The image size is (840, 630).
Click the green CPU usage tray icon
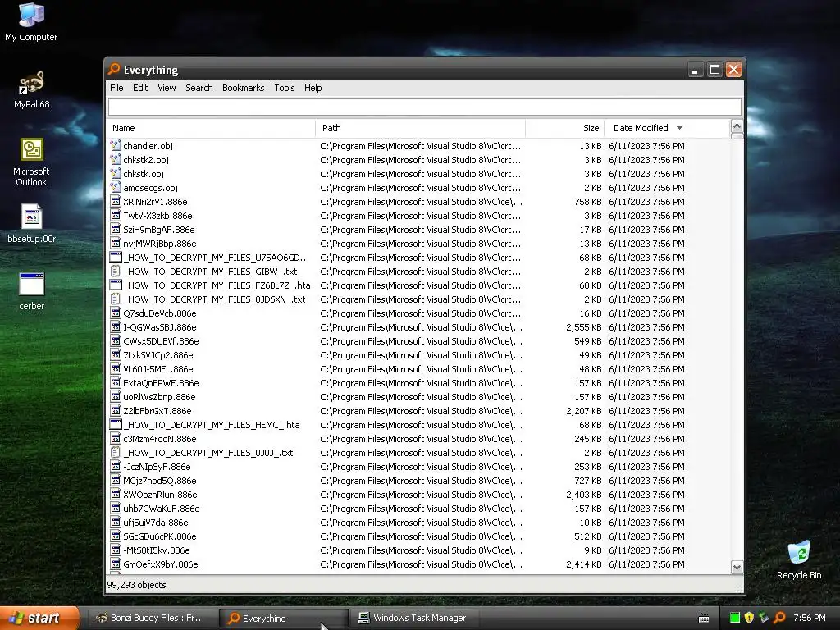(x=735, y=618)
